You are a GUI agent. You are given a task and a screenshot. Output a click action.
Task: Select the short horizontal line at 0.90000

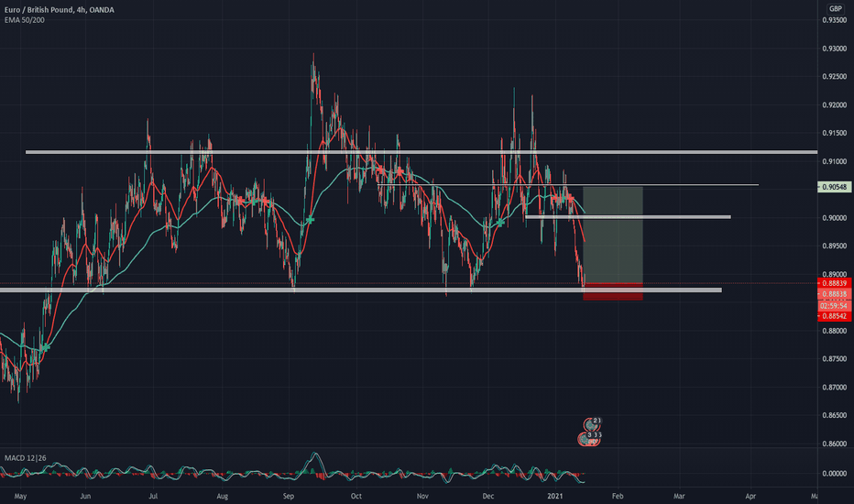628,217
